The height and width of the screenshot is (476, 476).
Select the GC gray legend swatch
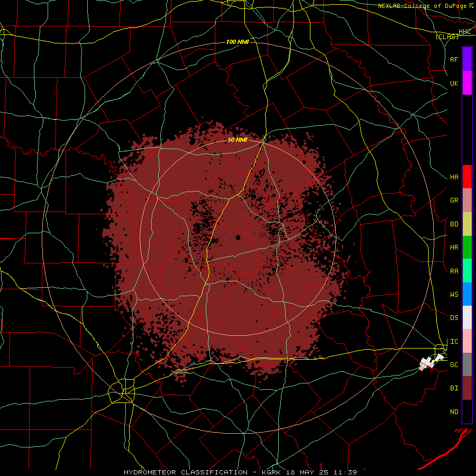click(x=467, y=364)
